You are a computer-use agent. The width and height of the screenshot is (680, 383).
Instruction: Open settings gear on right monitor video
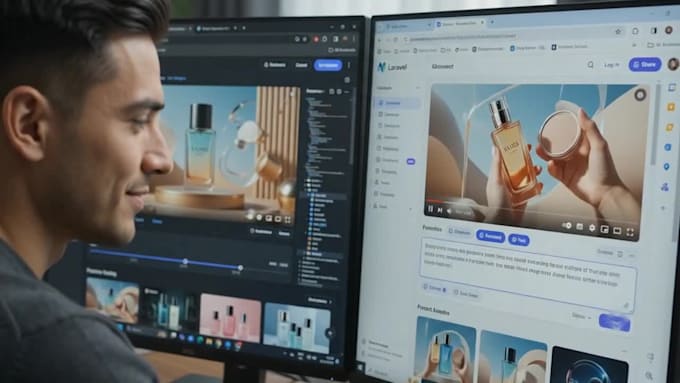tap(592, 228)
